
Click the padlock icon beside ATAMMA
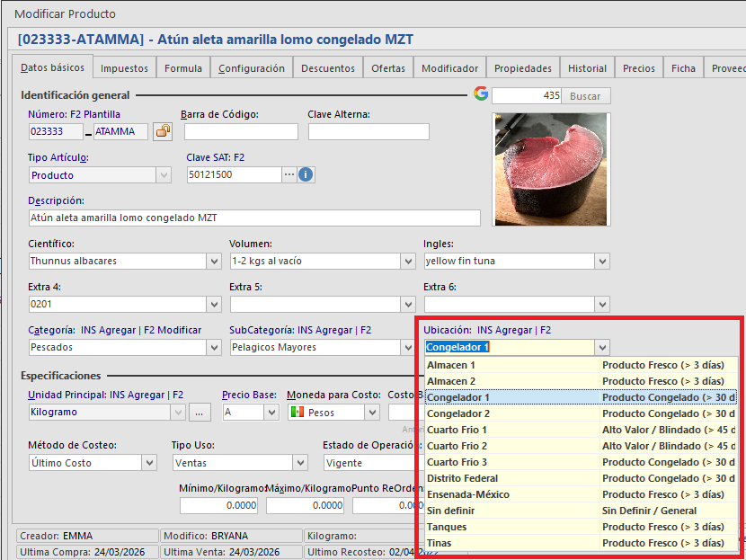[x=163, y=131]
